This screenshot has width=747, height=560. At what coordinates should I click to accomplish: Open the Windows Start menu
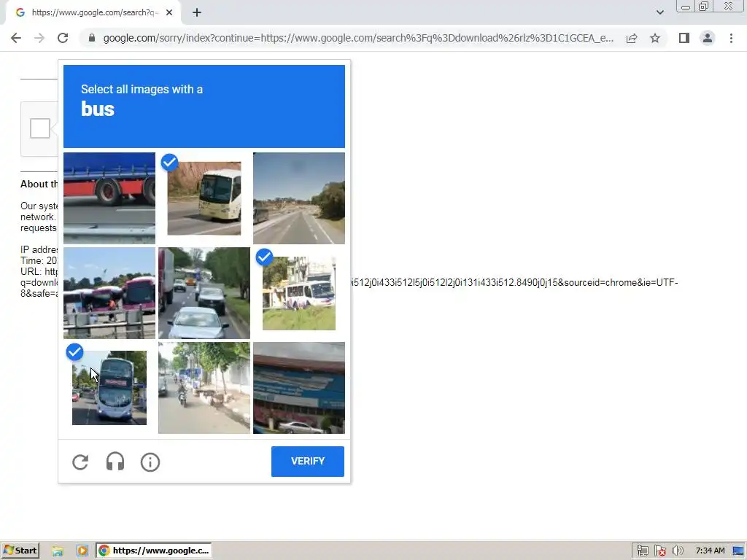(20, 551)
